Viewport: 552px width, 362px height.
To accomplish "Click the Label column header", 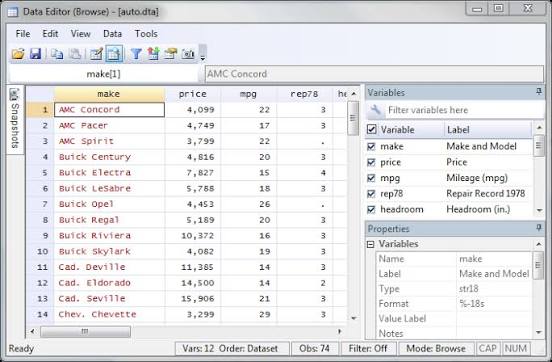I will pyautogui.click(x=488, y=130).
